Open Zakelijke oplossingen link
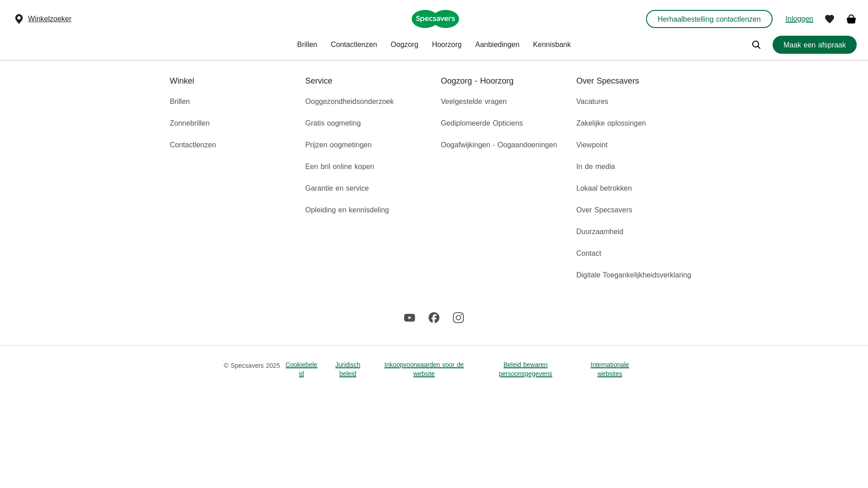 pyautogui.click(x=611, y=123)
